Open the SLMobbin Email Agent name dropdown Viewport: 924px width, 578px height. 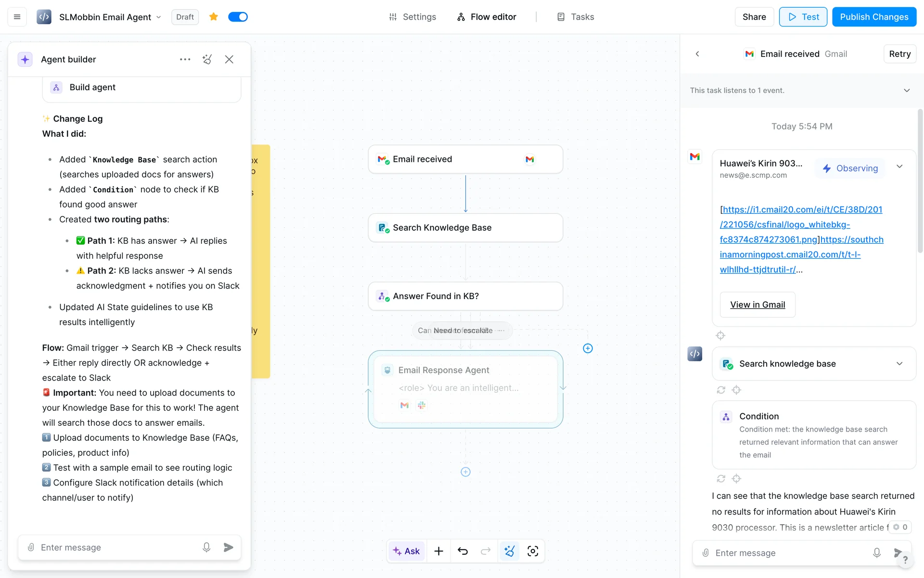[158, 17]
